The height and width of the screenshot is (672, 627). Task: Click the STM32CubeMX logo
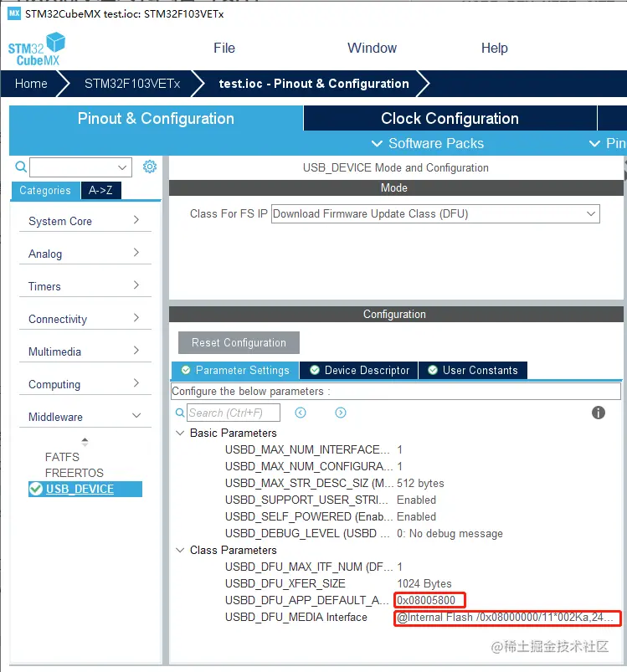tap(37, 49)
